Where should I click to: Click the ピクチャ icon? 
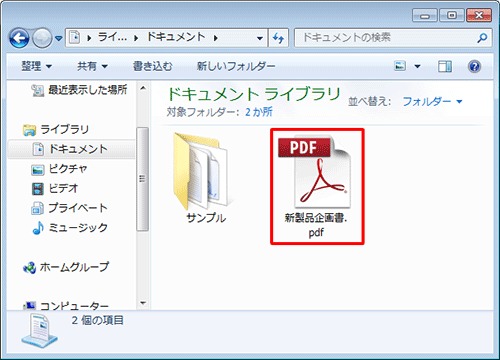[x=37, y=170]
